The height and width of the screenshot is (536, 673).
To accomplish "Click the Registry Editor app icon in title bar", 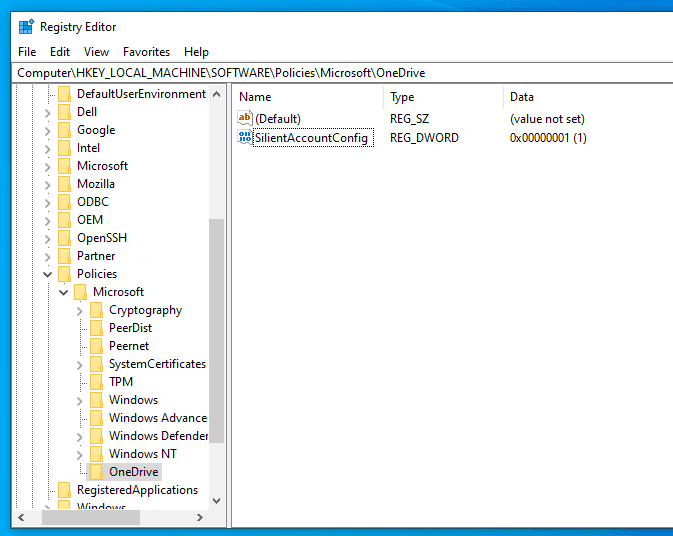I will click(x=26, y=27).
